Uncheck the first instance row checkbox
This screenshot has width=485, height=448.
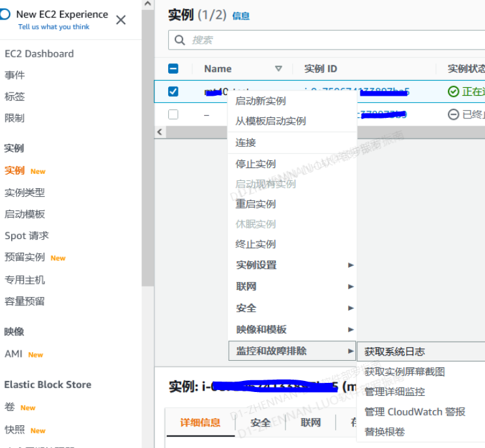click(x=173, y=92)
